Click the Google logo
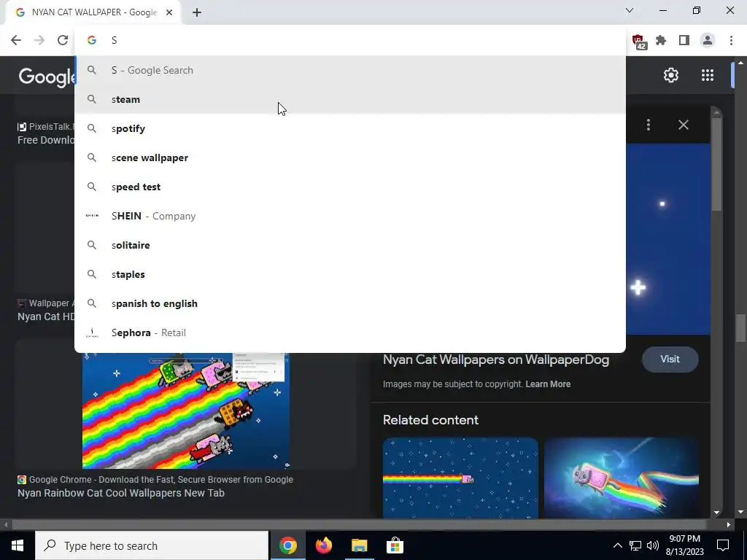The width and height of the screenshot is (747, 560). tap(47, 76)
